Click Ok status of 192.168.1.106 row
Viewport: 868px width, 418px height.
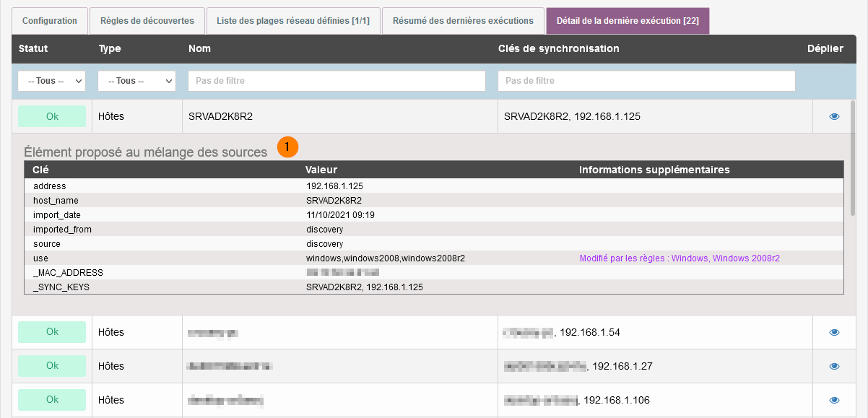52,400
